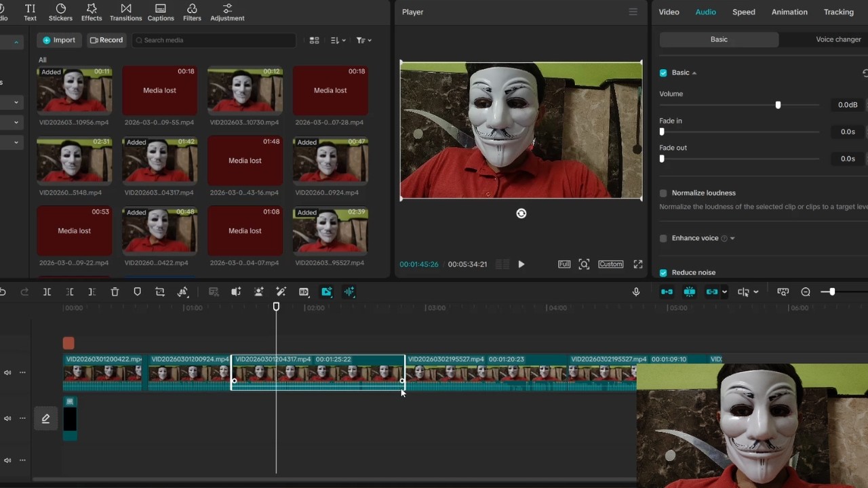Open the Text tools tab

30,12
